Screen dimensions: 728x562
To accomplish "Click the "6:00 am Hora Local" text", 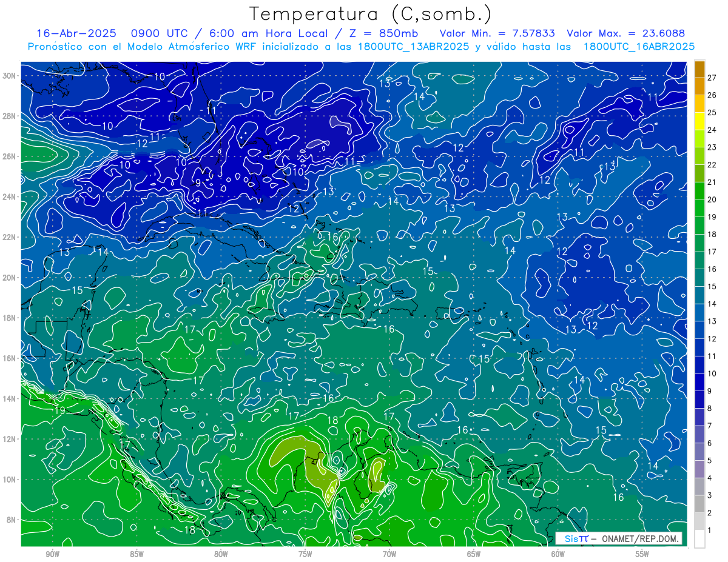I will point(270,33).
